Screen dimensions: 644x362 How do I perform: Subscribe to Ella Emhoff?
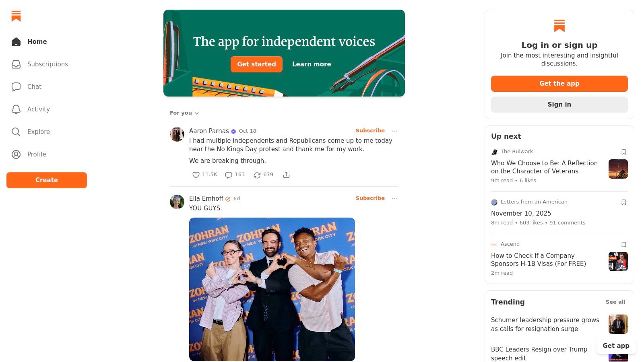[x=370, y=198]
